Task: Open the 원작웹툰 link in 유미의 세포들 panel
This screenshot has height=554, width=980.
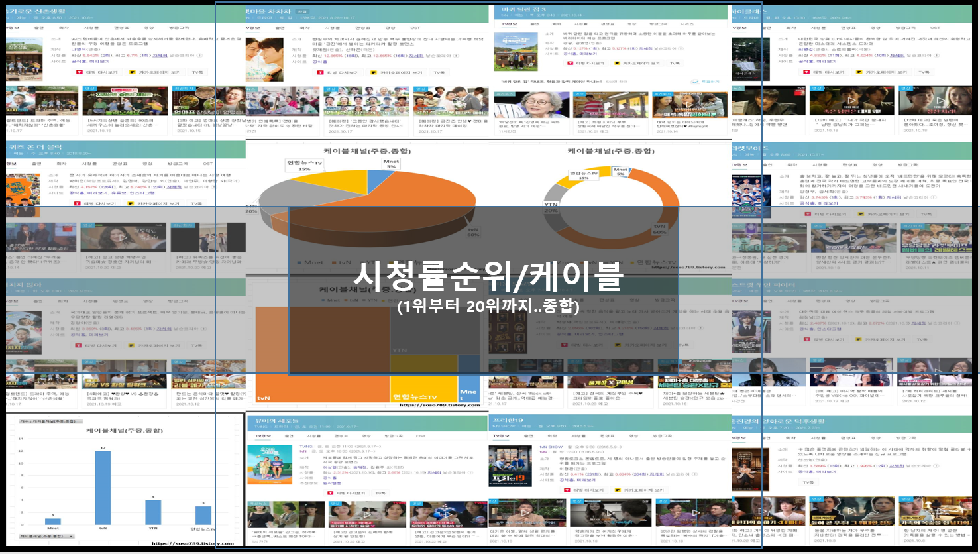Action: click(331, 483)
